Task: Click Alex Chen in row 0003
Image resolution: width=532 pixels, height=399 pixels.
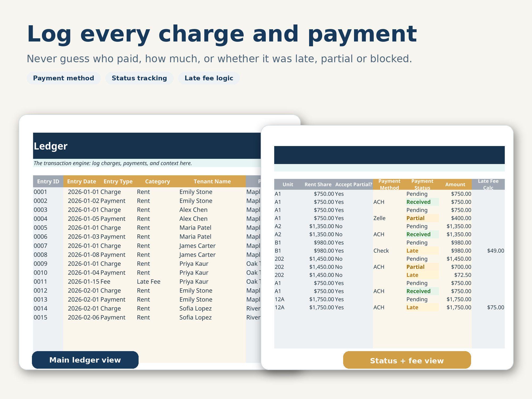Action: [x=193, y=210]
